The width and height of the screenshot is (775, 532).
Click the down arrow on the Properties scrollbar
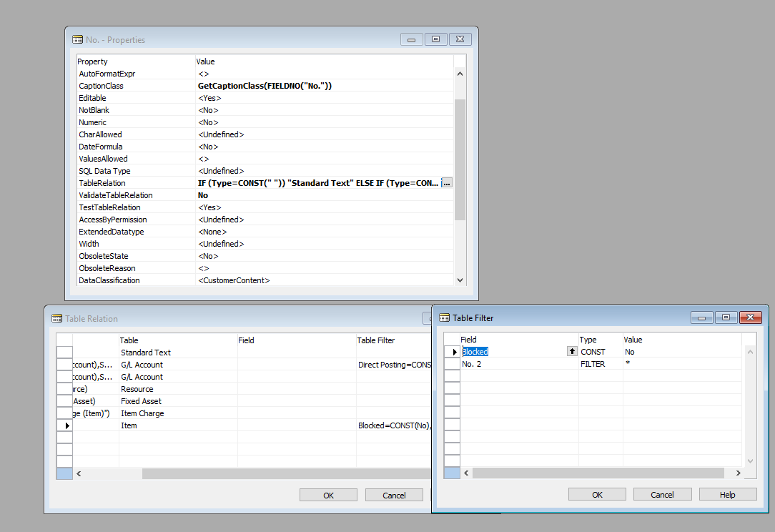coord(460,280)
